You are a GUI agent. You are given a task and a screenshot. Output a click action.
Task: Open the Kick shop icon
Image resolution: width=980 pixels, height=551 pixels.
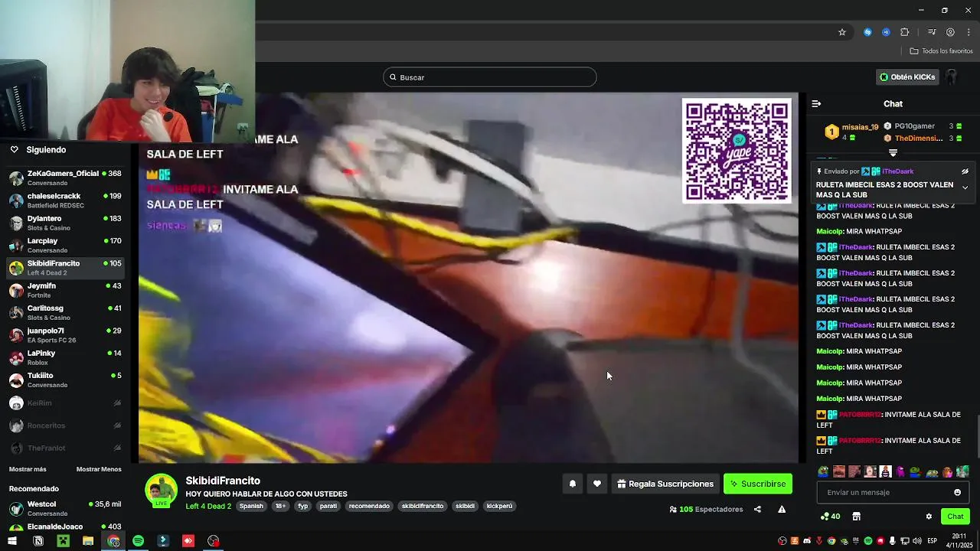tap(856, 517)
